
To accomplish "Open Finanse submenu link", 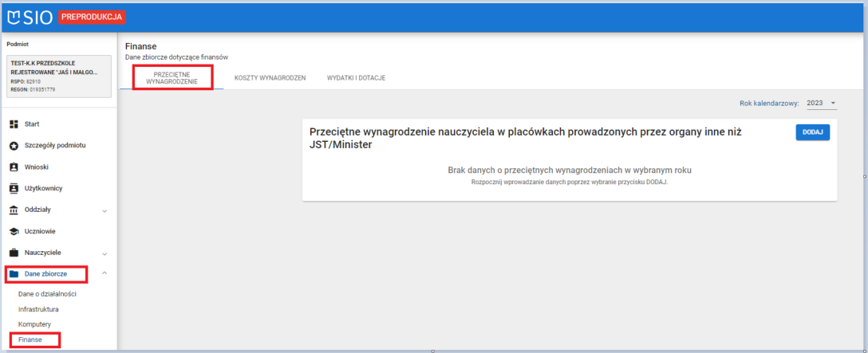I will coord(30,339).
